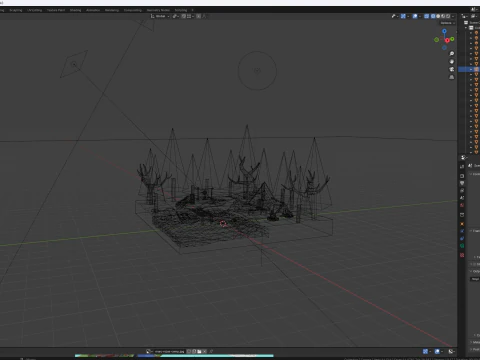The image size is (480, 360).
Task: Open the Collection properties tab
Action: (462, 215)
